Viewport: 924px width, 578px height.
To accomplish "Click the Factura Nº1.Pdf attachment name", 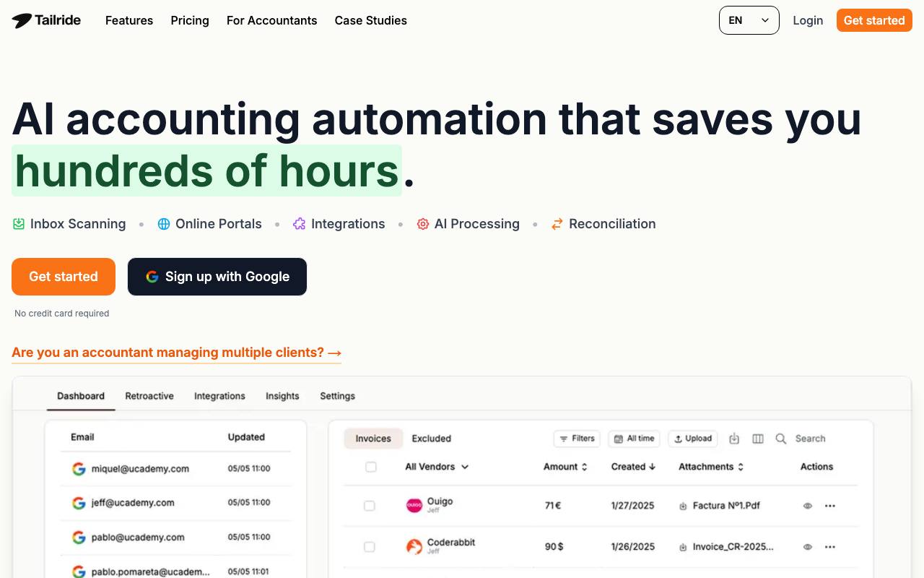I will (726, 506).
